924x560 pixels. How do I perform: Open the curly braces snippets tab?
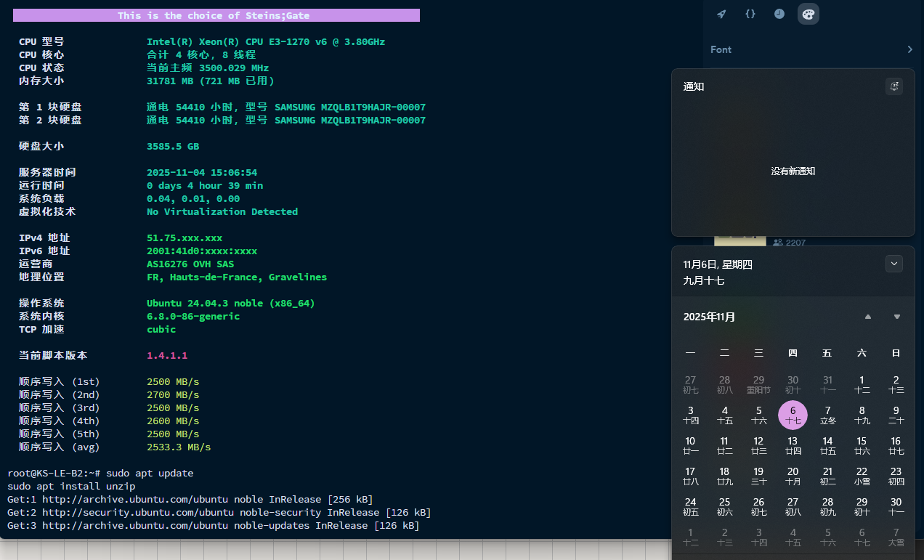pos(750,14)
